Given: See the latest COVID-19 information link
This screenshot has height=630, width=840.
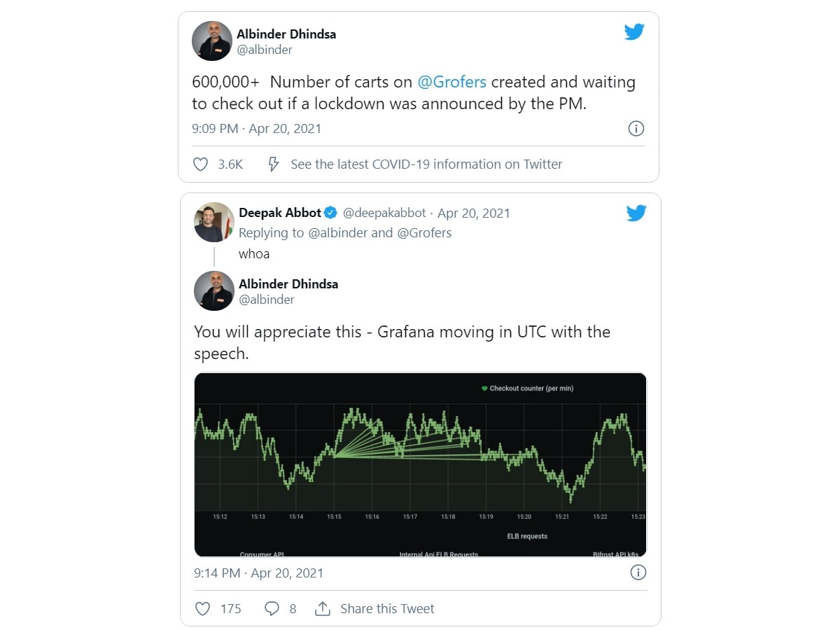Looking at the screenshot, I should pyautogui.click(x=426, y=164).
